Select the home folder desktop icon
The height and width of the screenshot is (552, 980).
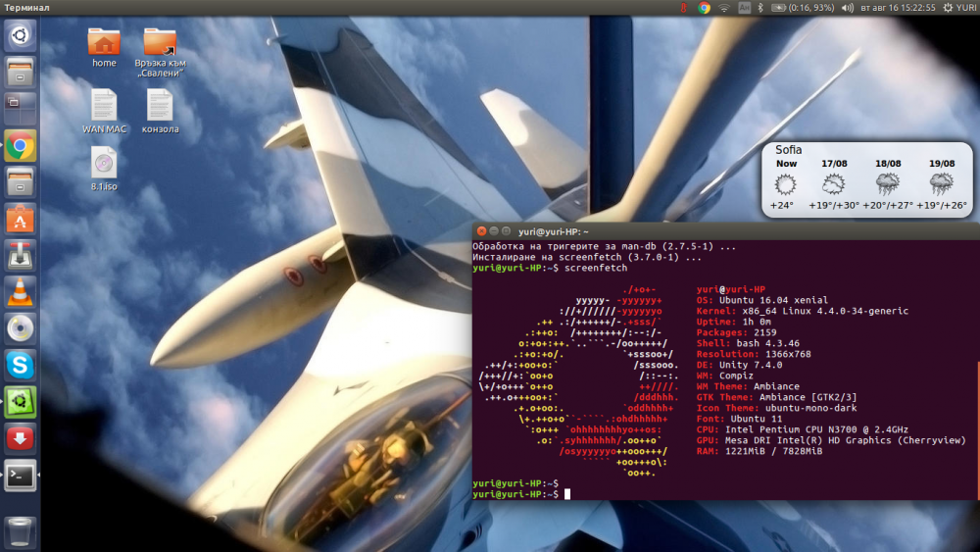tap(104, 47)
